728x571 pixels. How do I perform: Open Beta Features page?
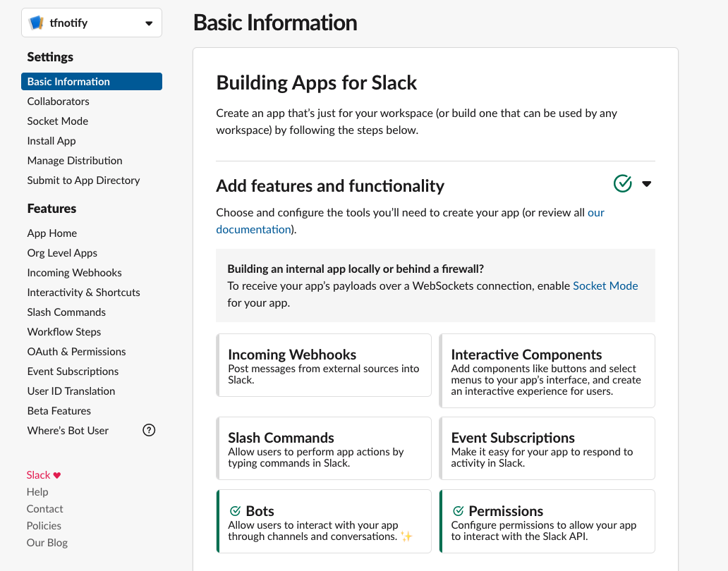(59, 411)
